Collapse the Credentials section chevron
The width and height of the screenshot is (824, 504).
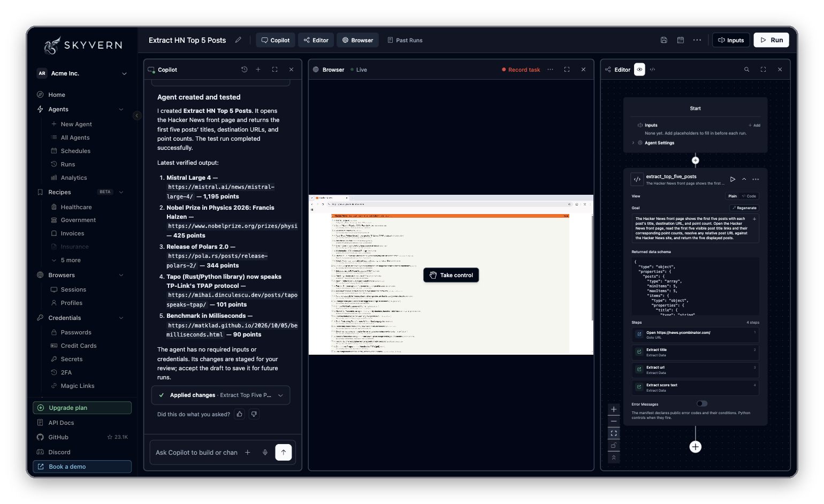(x=121, y=318)
